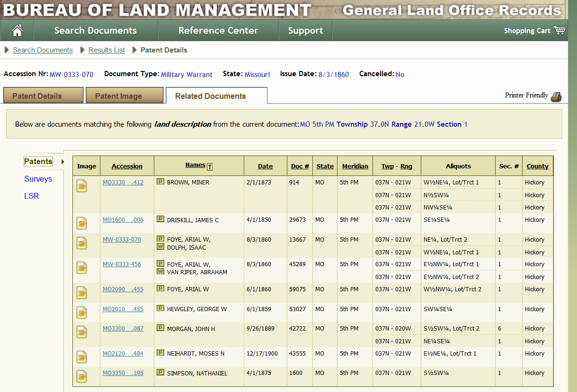
Task: Open document image for MORGAN, JOHN H row
Action: coord(82,332)
